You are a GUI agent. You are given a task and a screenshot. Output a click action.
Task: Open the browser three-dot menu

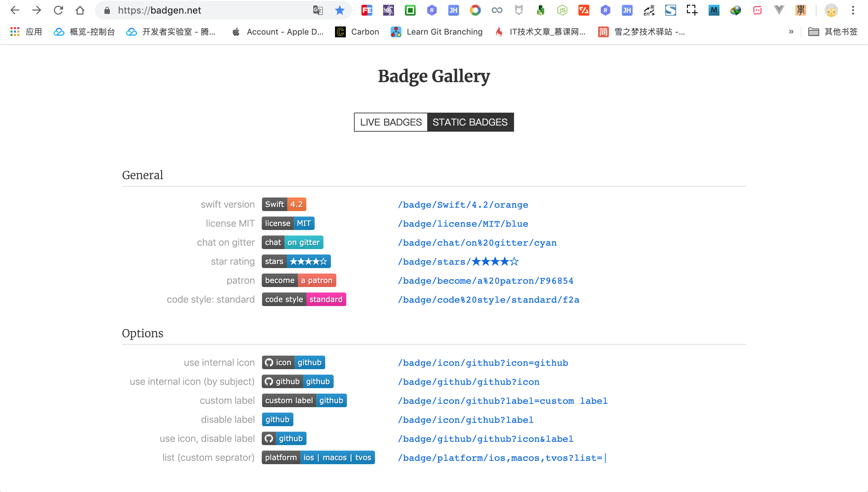853,10
